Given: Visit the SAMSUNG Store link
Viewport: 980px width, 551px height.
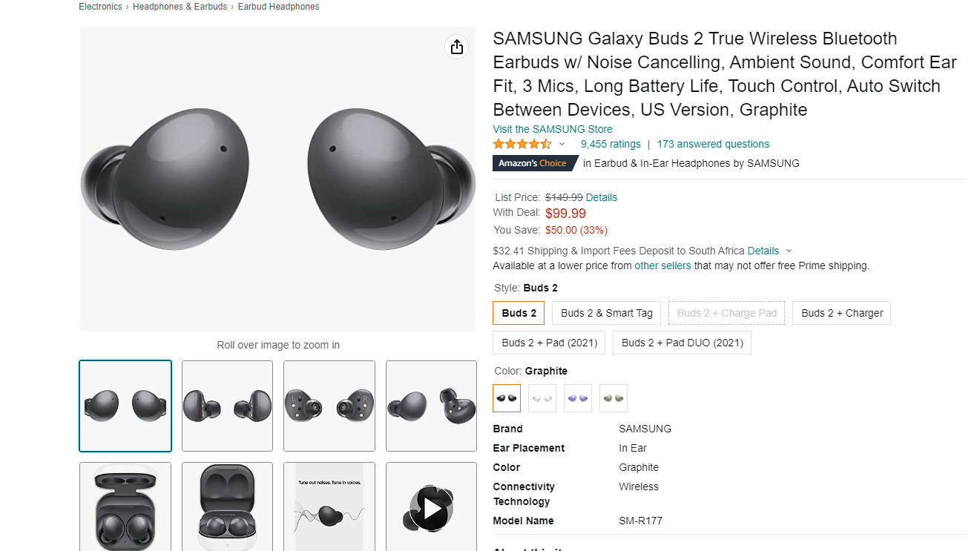Looking at the screenshot, I should (553, 129).
